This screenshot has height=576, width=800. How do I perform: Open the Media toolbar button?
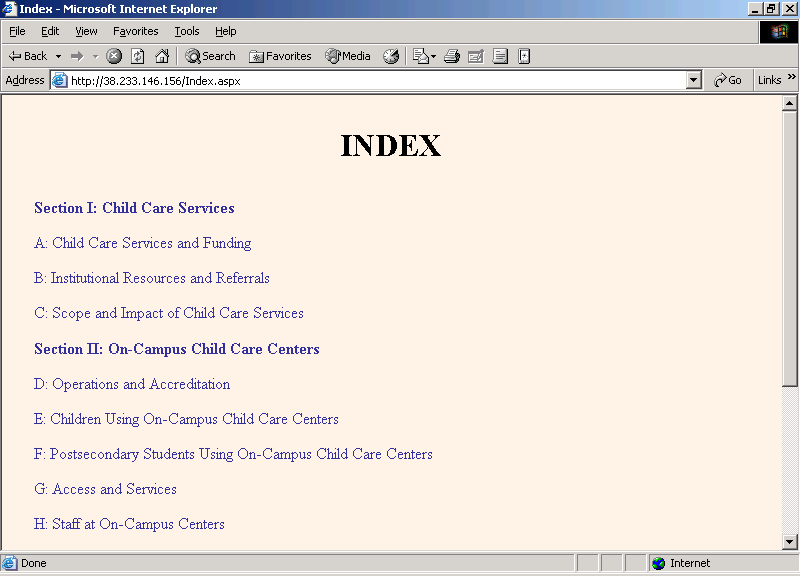tap(348, 56)
